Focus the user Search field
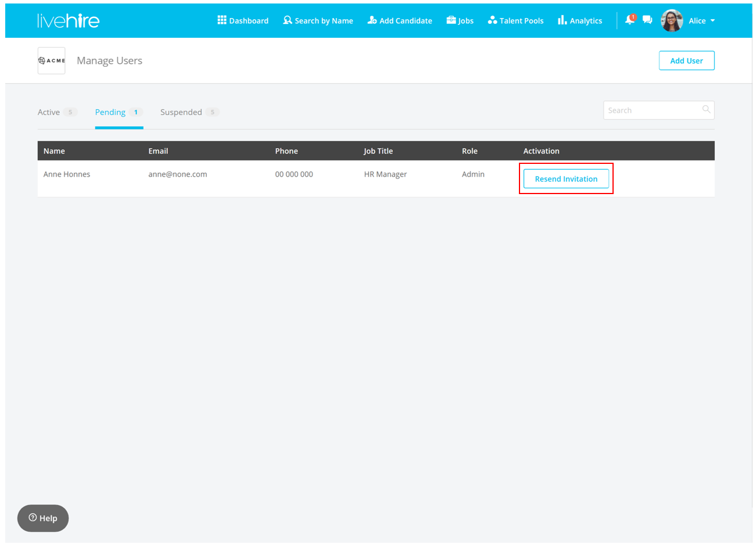 click(652, 110)
